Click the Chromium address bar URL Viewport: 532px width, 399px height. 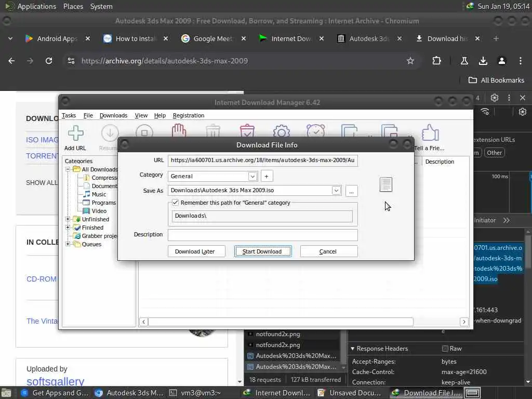165,61
